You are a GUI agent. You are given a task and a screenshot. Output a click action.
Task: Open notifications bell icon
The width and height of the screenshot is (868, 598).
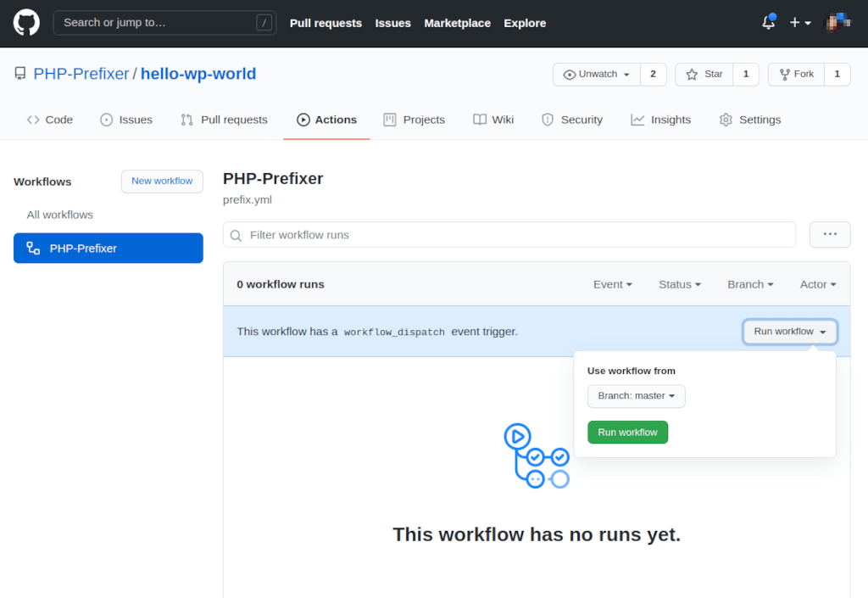768,22
